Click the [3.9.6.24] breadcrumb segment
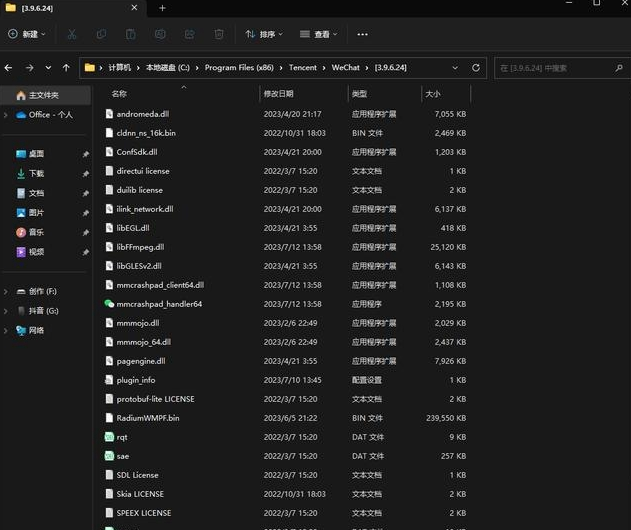Image resolution: width=631 pixels, height=530 pixels. (x=390, y=68)
